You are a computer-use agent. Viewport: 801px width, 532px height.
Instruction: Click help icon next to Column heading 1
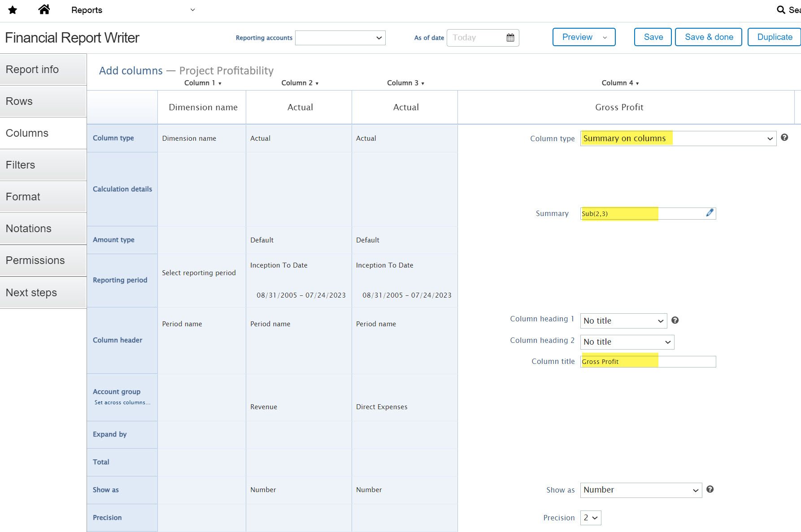675,320
